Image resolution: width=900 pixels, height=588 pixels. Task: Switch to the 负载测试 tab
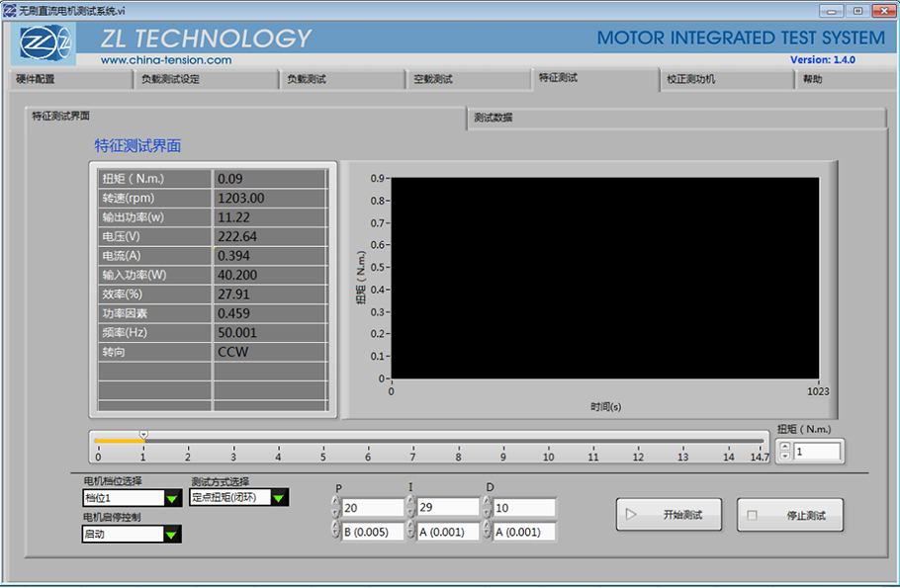(306, 79)
